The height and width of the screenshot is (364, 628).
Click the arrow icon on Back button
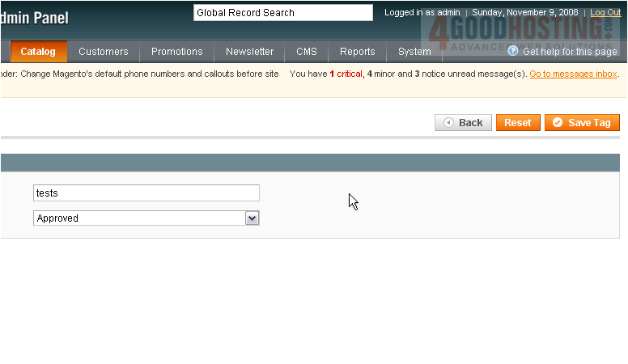(448, 123)
